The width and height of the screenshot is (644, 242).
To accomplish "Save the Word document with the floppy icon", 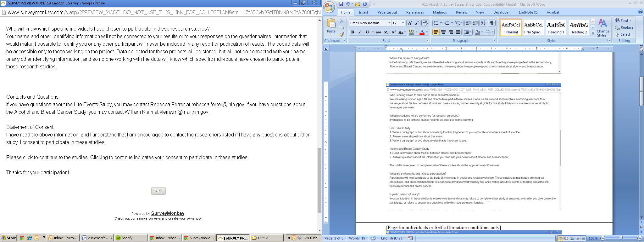I will (x=341, y=4).
